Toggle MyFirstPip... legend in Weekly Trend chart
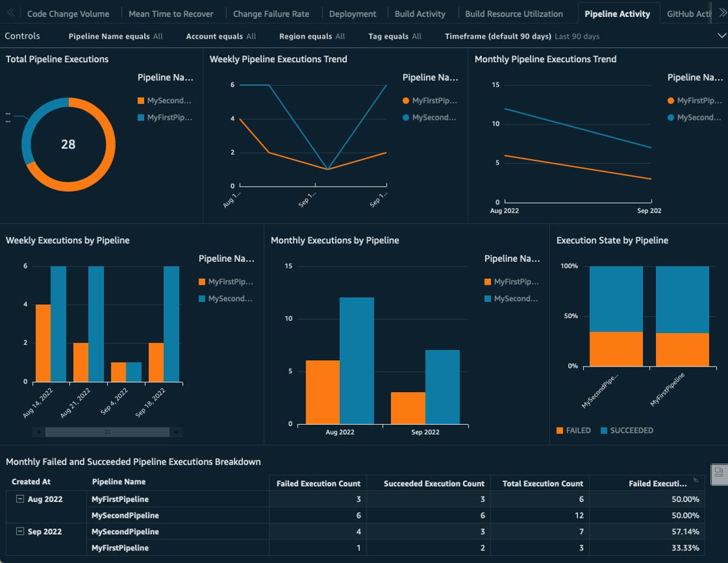 tap(429, 101)
